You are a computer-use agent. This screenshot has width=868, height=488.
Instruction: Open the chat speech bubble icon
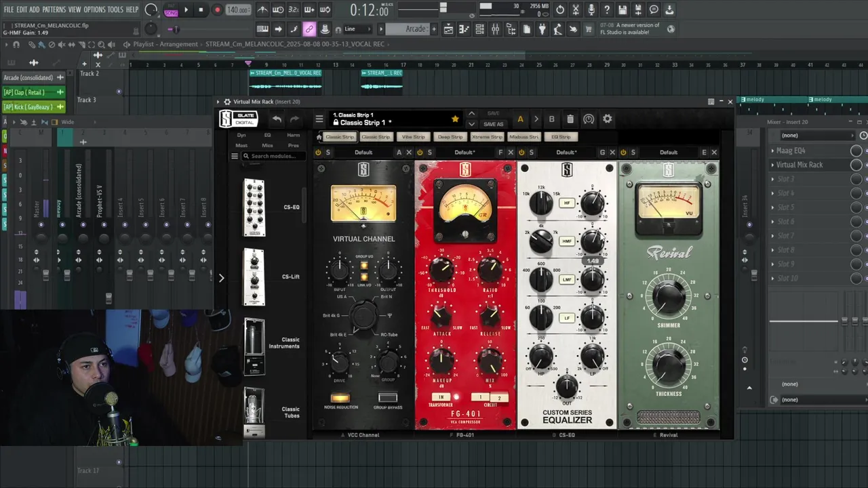[654, 9]
